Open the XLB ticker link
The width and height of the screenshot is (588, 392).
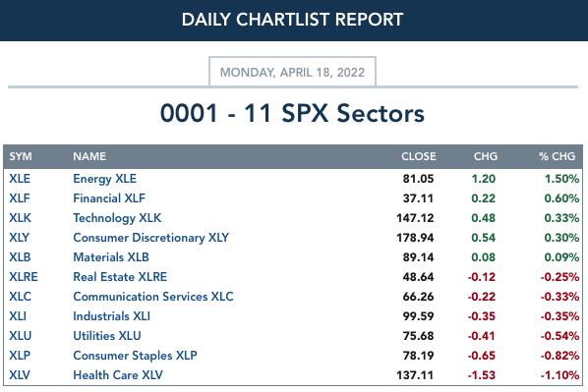click(x=20, y=257)
